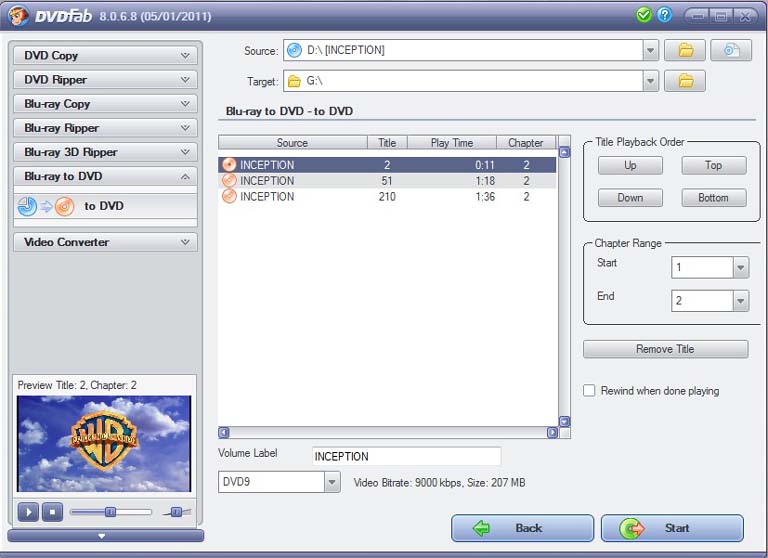Click the Blu-ray disc icon beside 'to DVD'
Image resolution: width=768 pixels, height=558 pixels.
[27, 206]
